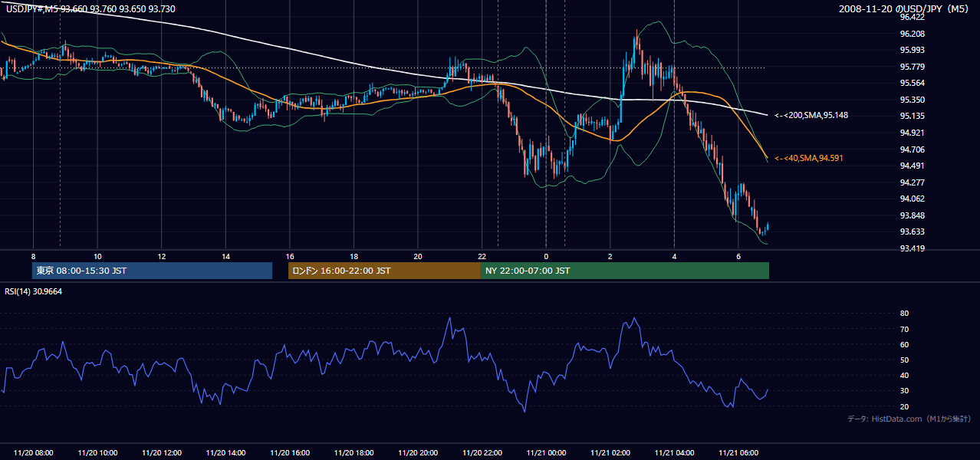Click price axis value 93.419

[912, 248]
